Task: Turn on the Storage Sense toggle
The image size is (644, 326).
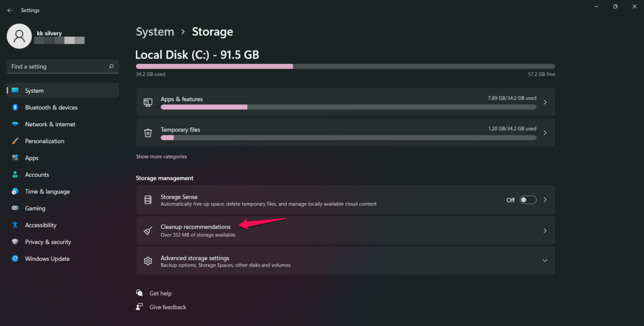Action: pos(528,200)
